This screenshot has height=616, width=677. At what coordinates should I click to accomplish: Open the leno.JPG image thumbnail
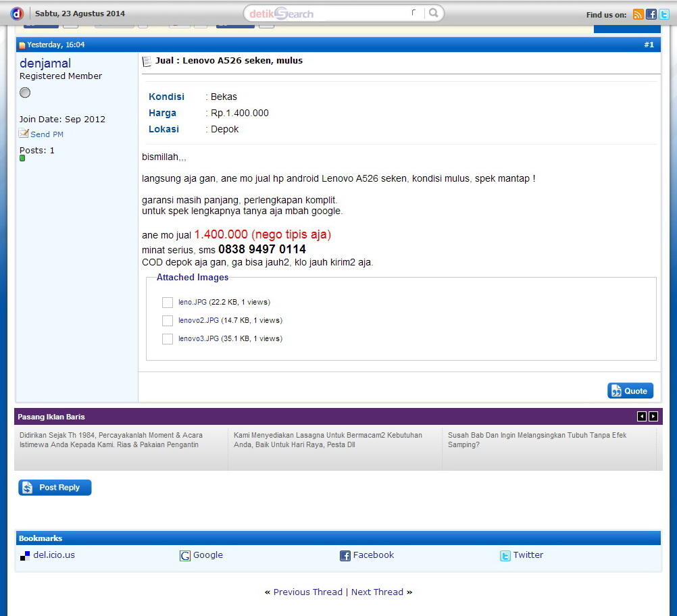click(x=168, y=302)
